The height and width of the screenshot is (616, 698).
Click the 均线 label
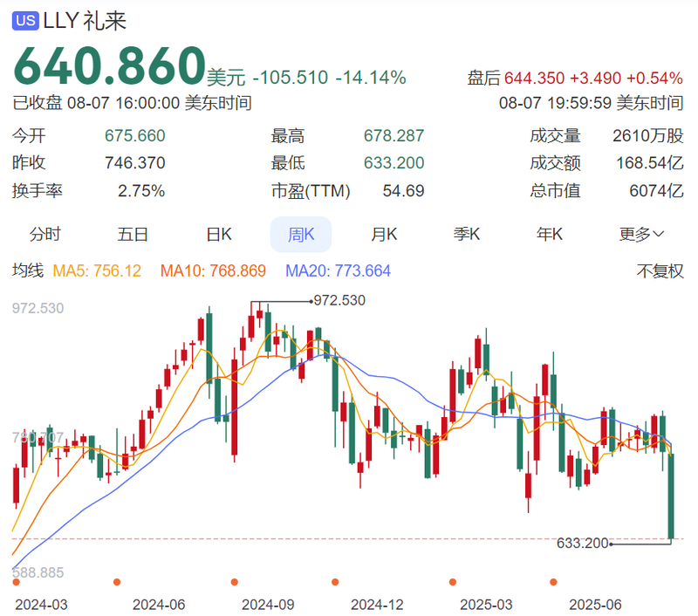tap(28, 270)
